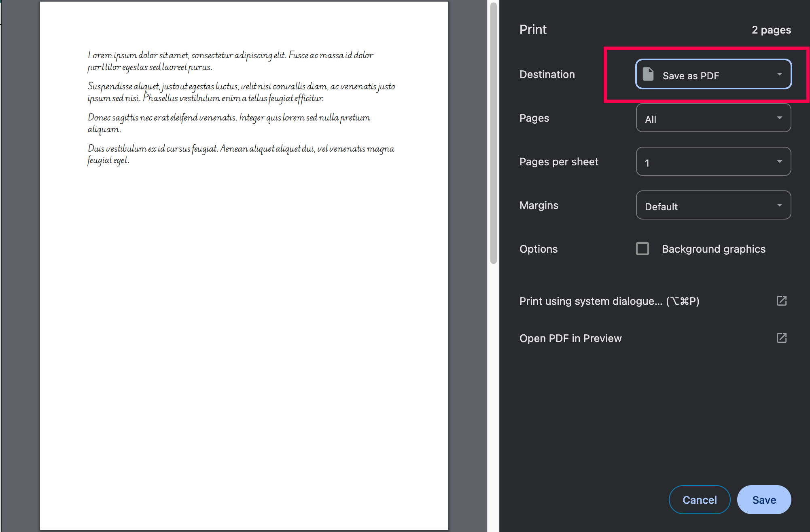The image size is (810, 532).
Task: Click external-link icon beside system dialogue
Action: (781, 301)
